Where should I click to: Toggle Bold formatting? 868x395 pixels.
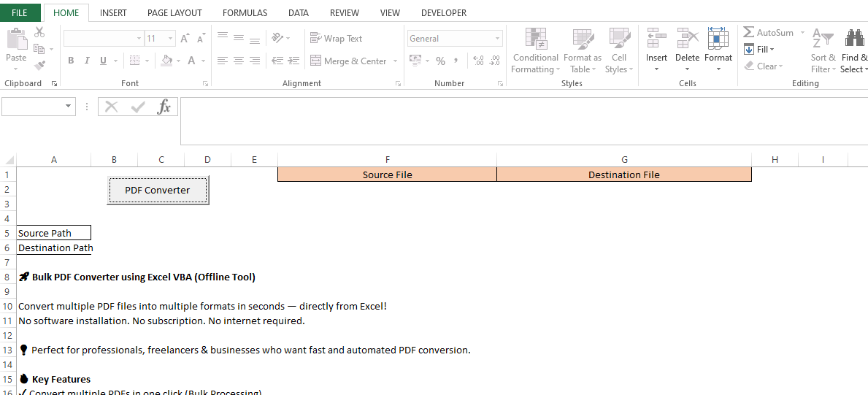click(71, 61)
